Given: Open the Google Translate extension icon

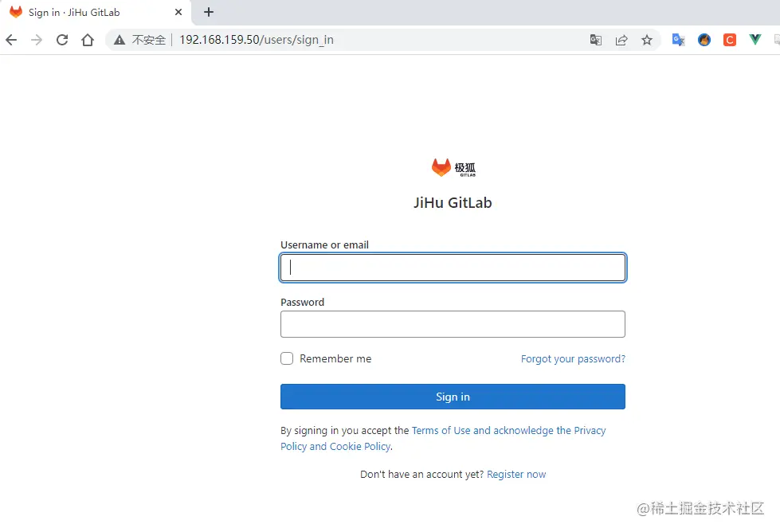Looking at the screenshot, I should pyautogui.click(x=678, y=40).
